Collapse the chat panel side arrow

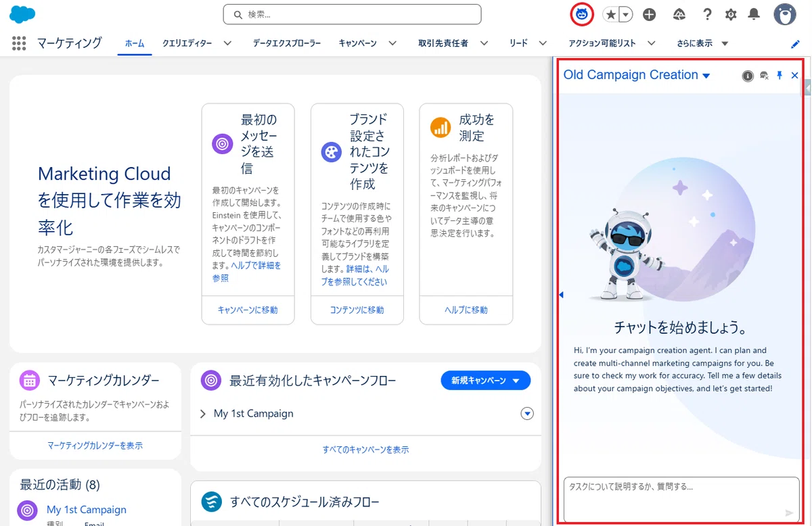coord(561,295)
